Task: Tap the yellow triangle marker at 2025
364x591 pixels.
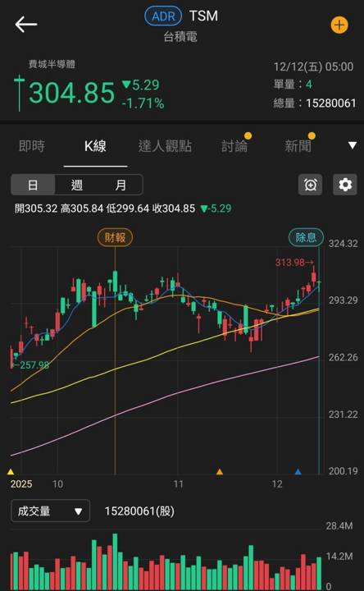Action: 11,471
